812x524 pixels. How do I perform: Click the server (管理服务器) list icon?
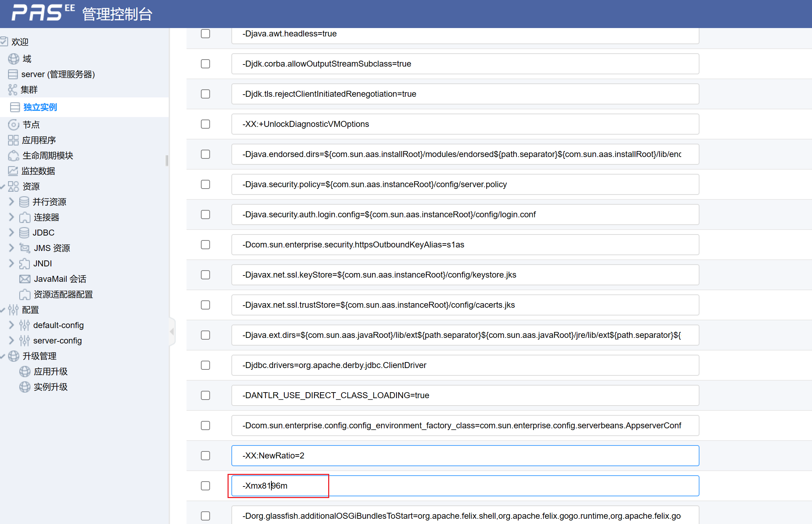pos(13,74)
